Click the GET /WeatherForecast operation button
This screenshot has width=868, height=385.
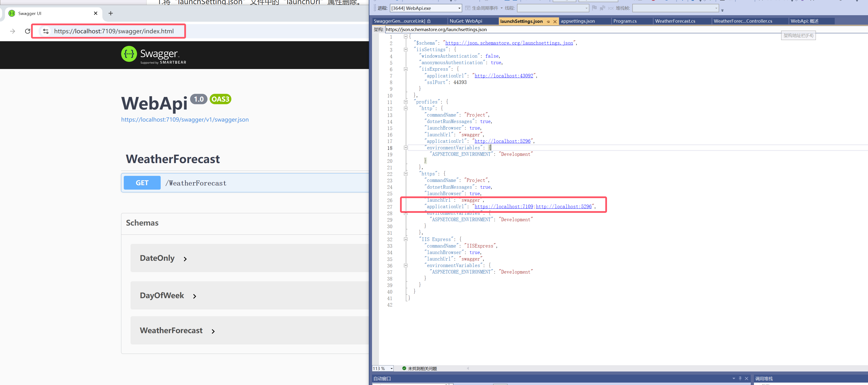click(x=142, y=183)
